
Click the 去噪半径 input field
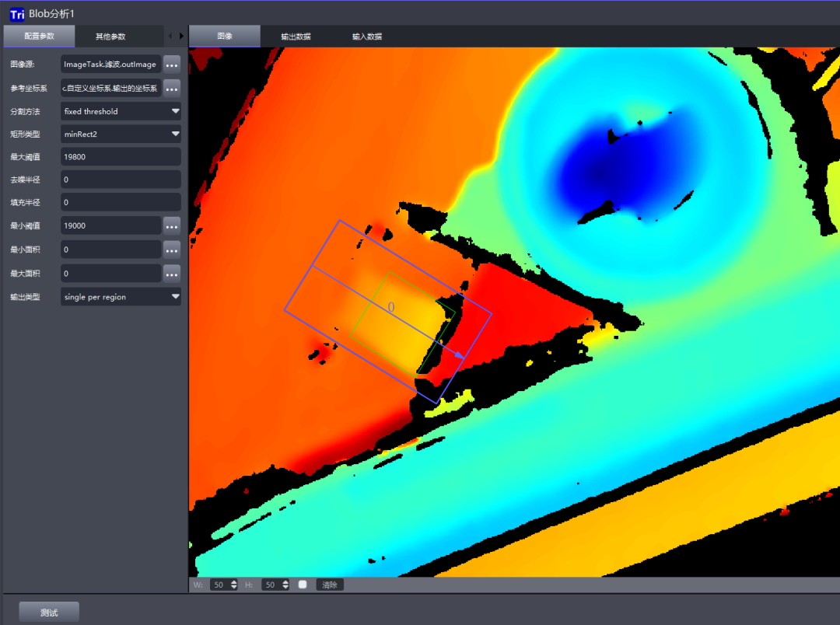coord(121,180)
